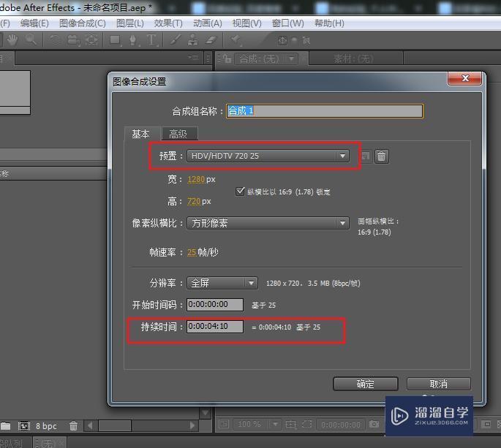Click the snapshot camera icon in viewer
The width and height of the screenshot is (501, 448).
374,424
